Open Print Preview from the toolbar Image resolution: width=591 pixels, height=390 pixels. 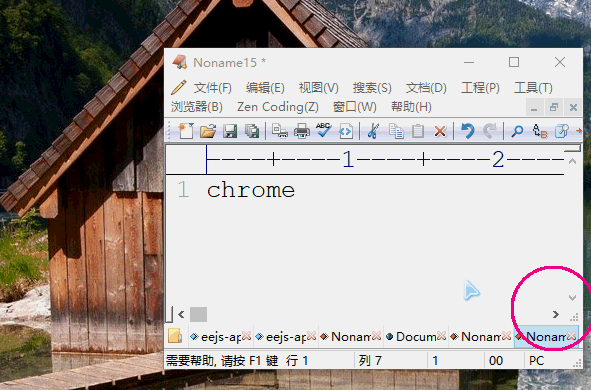tap(280, 131)
